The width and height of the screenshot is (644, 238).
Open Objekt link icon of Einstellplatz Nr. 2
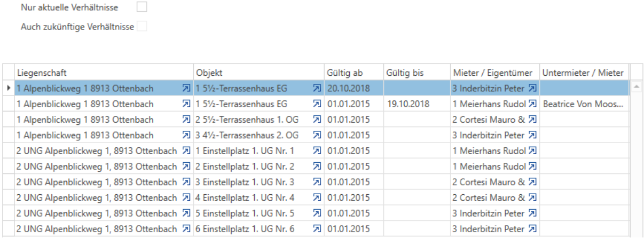click(x=317, y=166)
